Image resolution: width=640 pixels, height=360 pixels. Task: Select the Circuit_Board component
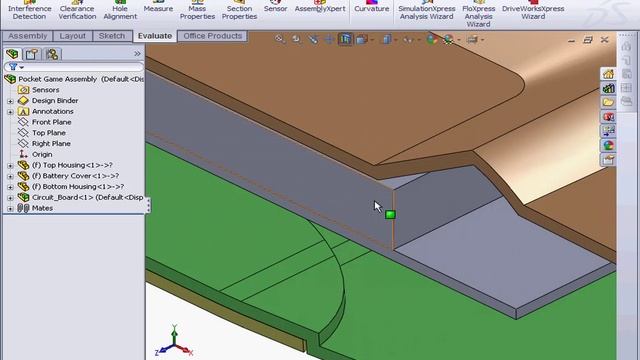coord(88,198)
